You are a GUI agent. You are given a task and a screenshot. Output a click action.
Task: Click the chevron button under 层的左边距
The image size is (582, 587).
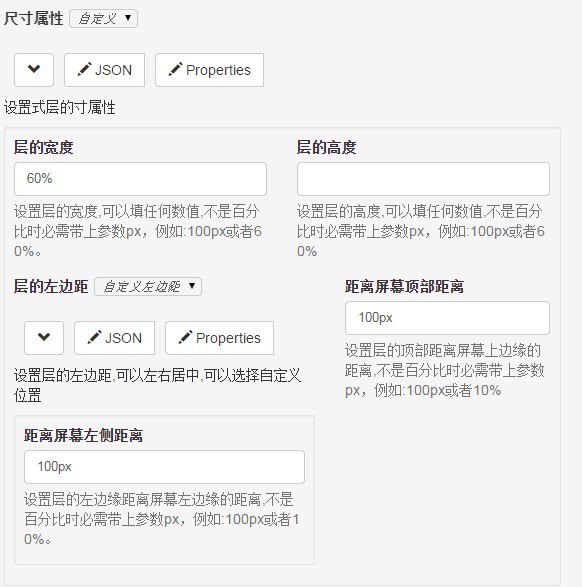point(44,338)
